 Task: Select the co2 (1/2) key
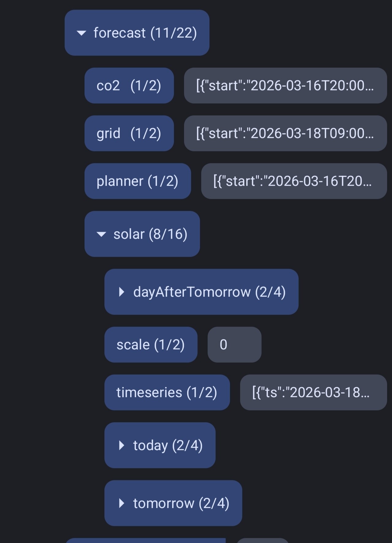129,85
